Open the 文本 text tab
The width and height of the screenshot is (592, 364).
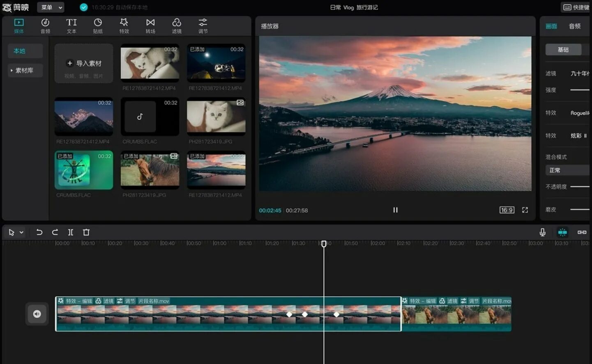[71, 25]
